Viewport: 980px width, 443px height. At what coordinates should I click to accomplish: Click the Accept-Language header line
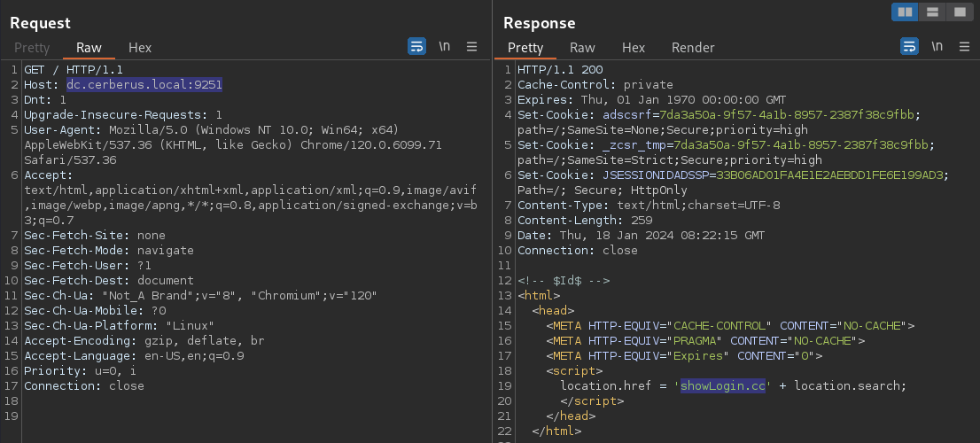(x=134, y=355)
